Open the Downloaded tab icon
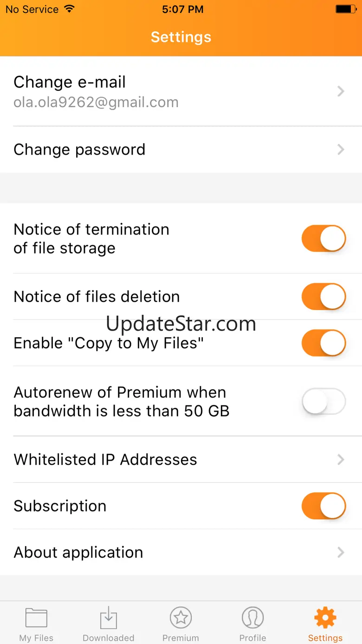 coord(108,618)
